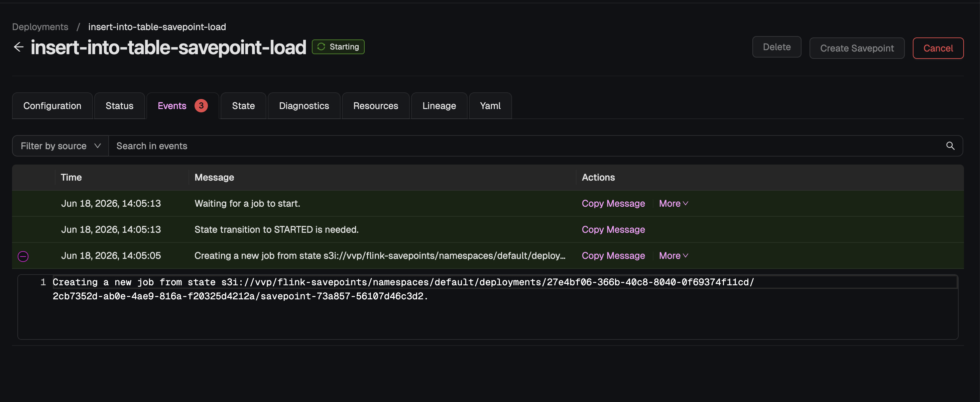Click line number 1 in code viewer
Viewport: 980px width, 402px height.
(x=43, y=282)
